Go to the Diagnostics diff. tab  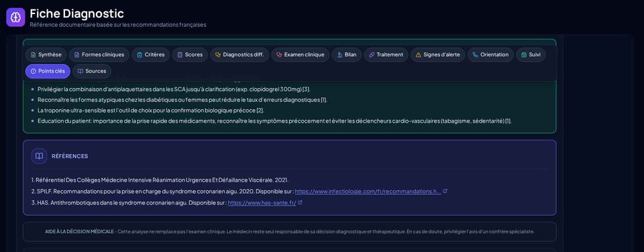tap(239, 54)
